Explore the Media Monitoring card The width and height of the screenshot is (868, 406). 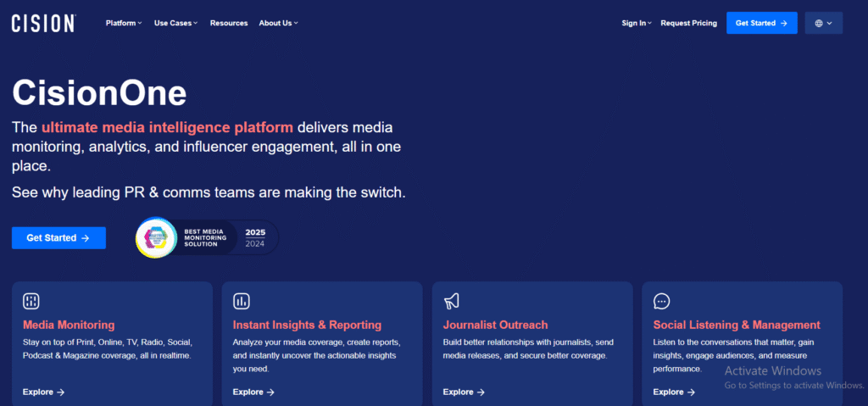click(x=44, y=392)
